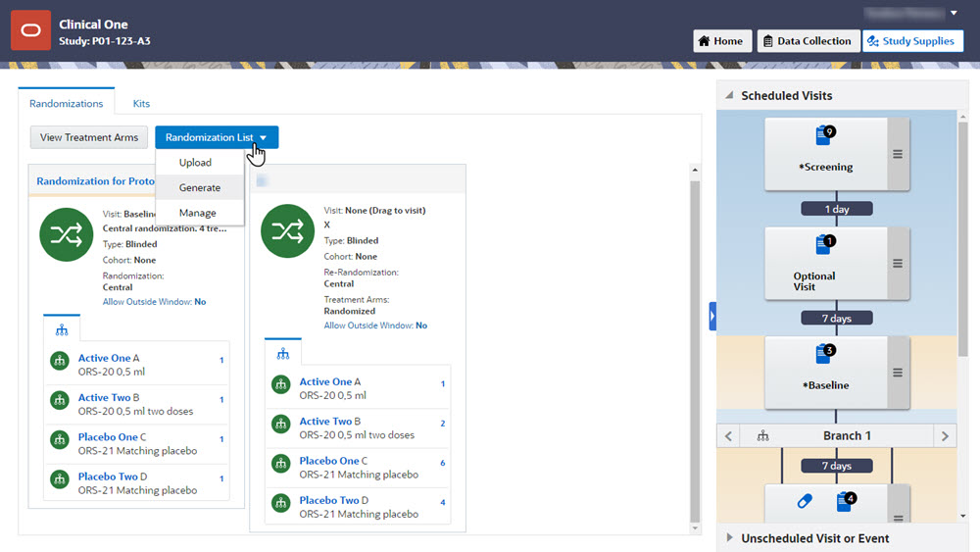The width and height of the screenshot is (980, 552).
Task: Switch to the Kits tab
Action: [141, 103]
